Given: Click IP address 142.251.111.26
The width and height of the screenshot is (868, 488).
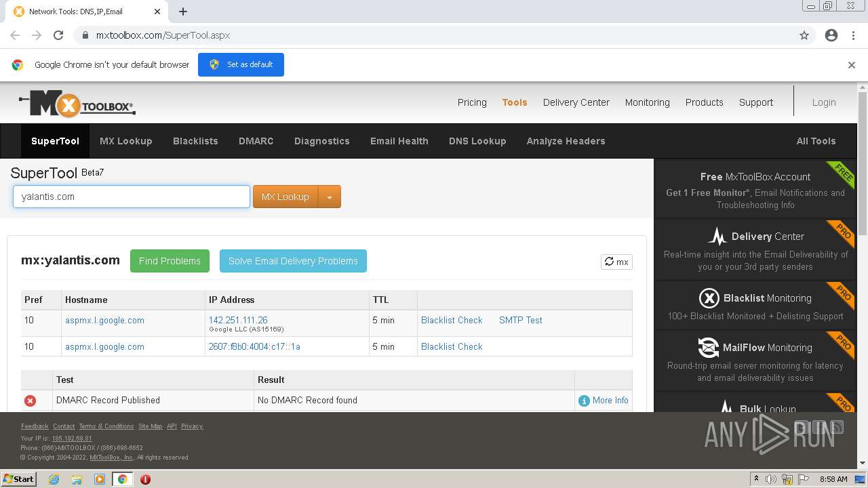Looking at the screenshot, I should [238, 320].
